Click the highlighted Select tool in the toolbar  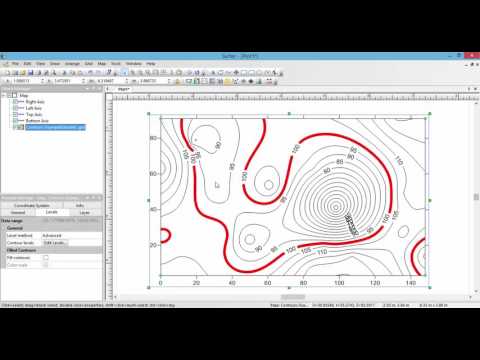click(124, 72)
